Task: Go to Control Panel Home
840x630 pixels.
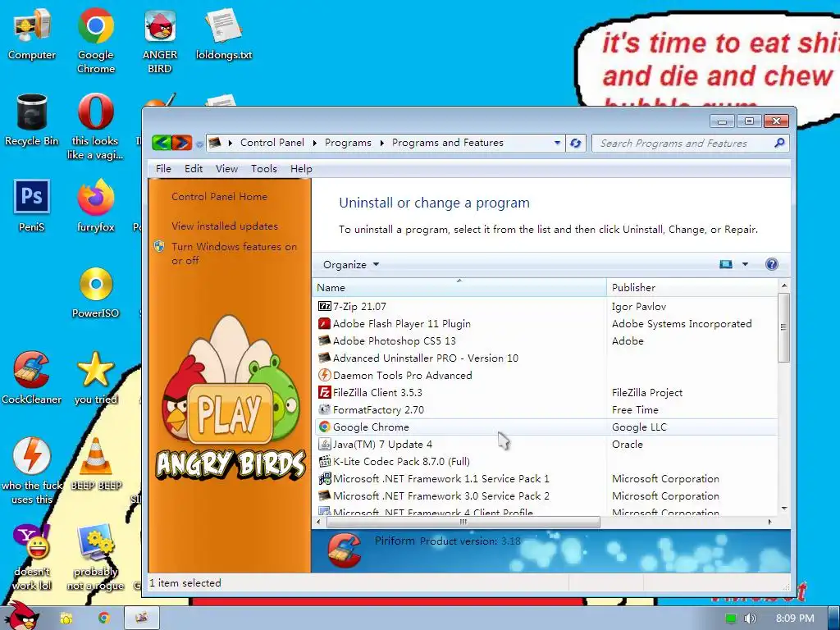Action: point(219,197)
